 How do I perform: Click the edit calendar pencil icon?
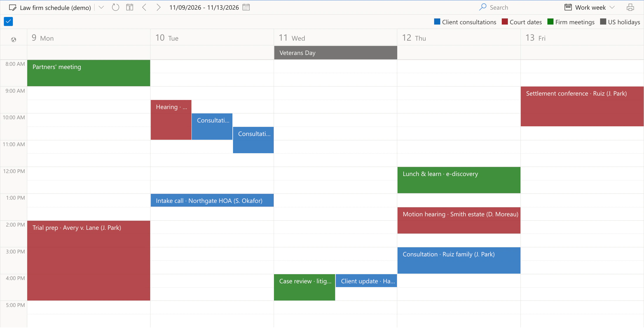pos(13,8)
